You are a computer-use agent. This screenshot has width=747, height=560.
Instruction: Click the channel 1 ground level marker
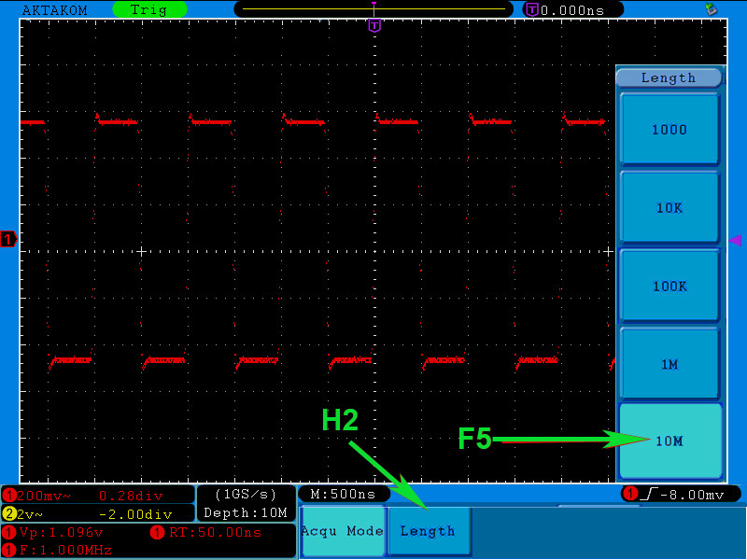pyautogui.click(x=8, y=239)
